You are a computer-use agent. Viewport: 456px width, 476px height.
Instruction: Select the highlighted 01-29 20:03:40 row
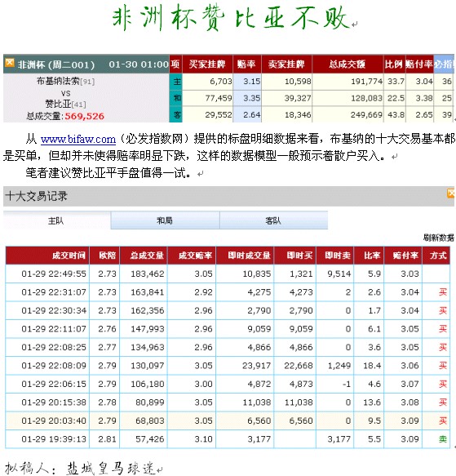pos(228,420)
